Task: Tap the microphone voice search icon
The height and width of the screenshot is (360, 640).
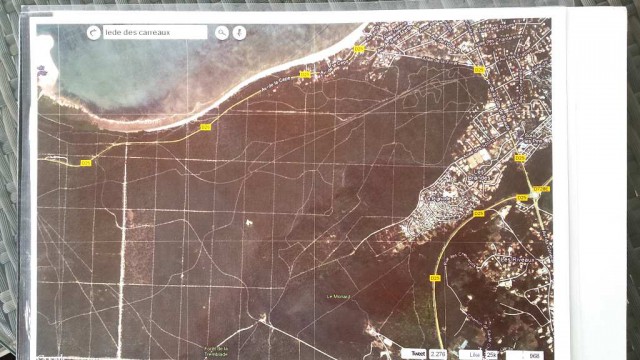Action: (240, 33)
